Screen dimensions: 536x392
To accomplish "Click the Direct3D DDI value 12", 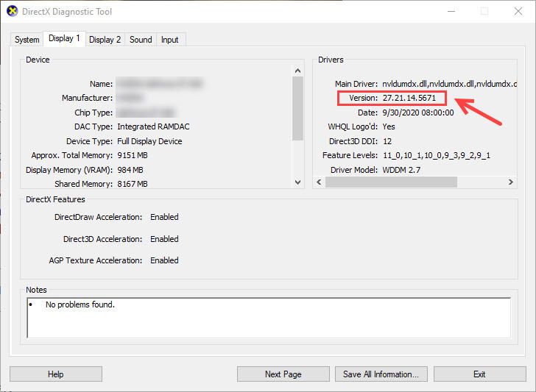I will pyautogui.click(x=387, y=141).
